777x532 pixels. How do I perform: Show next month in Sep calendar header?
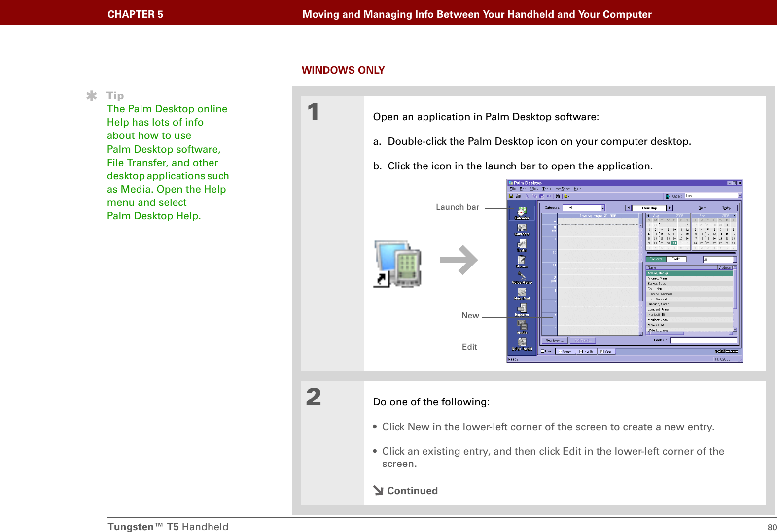pos(734,216)
